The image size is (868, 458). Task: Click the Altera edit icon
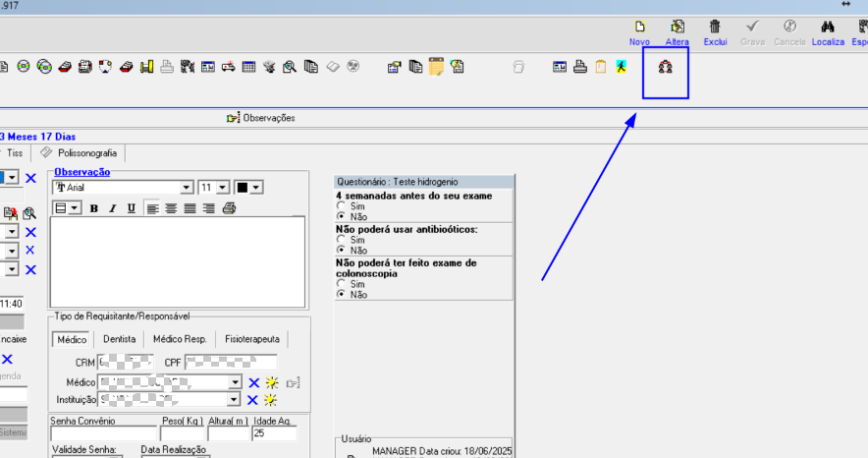pos(677,27)
